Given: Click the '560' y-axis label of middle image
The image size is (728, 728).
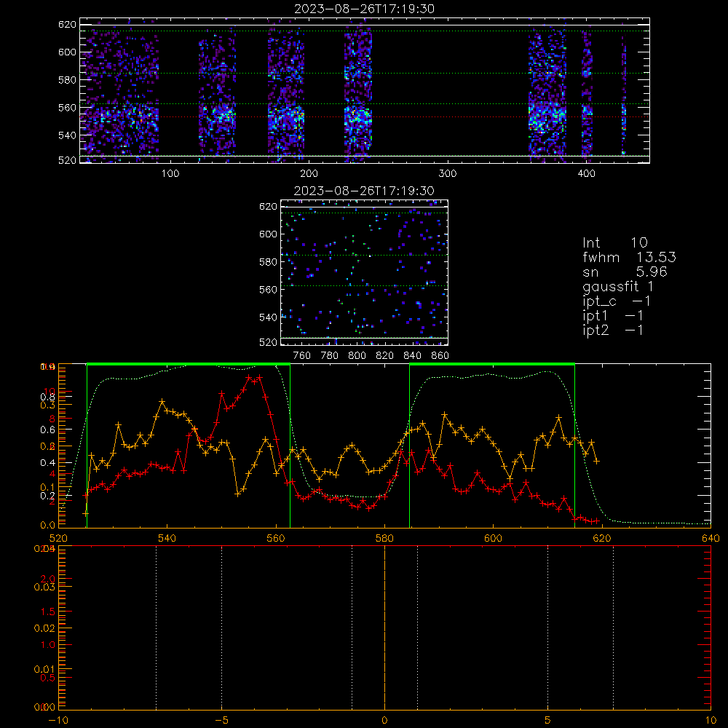Looking at the screenshot, I should (x=268, y=289).
